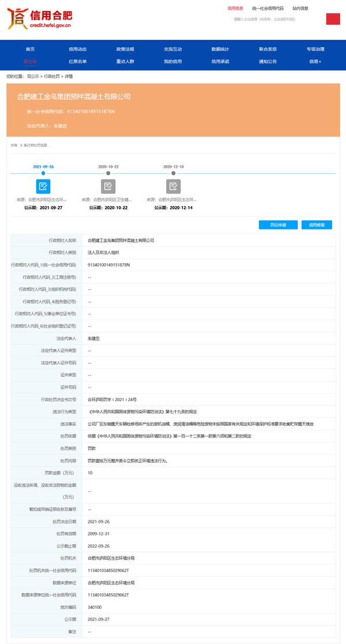Click the 数据来源单位 value

111,583
